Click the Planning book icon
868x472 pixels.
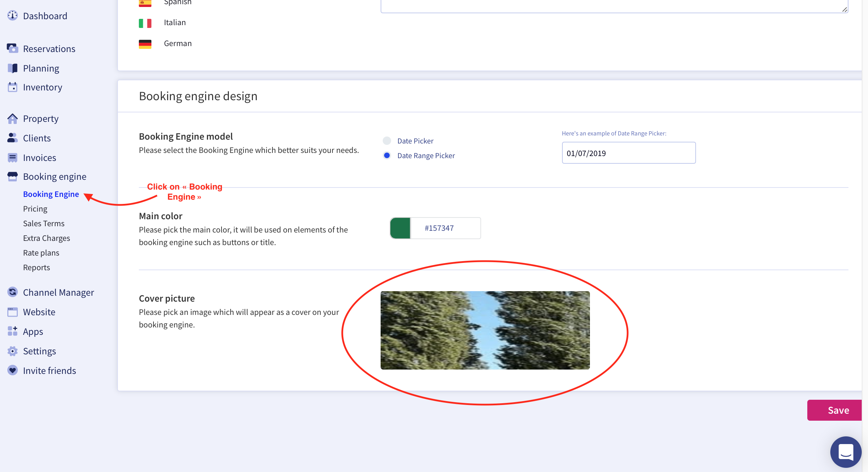pos(13,68)
